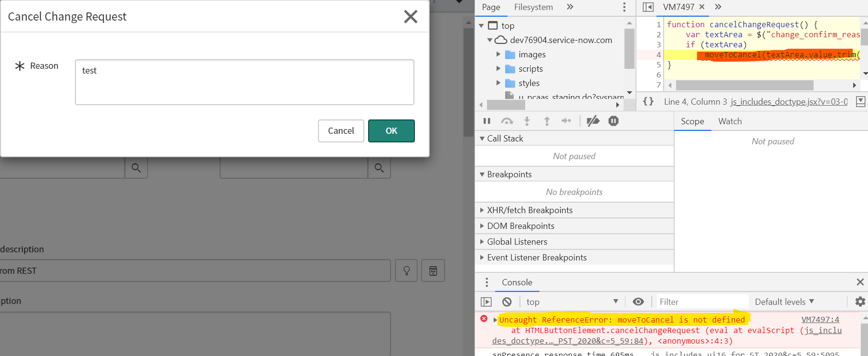This screenshot has height=356, width=868.
Task: Pretty print the source with braces icon
Action: (x=648, y=101)
